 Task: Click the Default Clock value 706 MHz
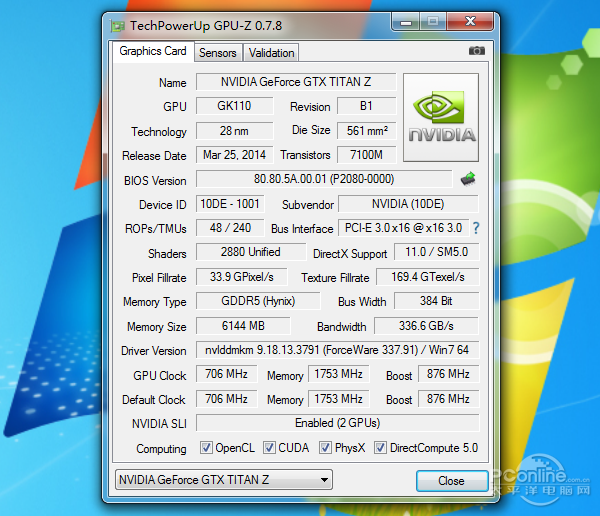click(227, 399)
